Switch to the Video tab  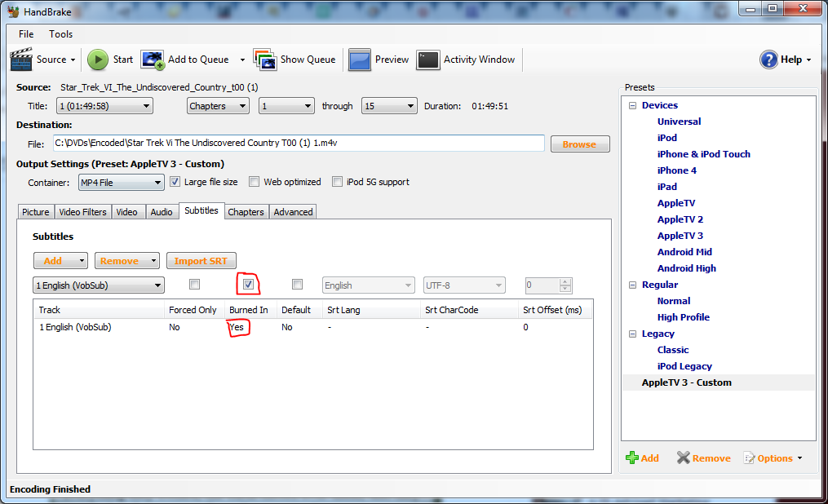click(x=126, y=211)
